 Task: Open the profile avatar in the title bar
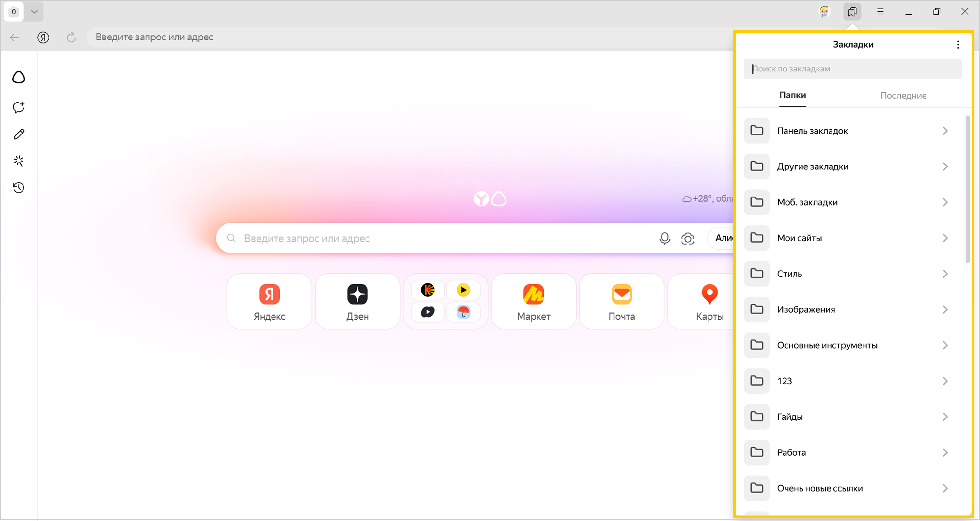824,12
